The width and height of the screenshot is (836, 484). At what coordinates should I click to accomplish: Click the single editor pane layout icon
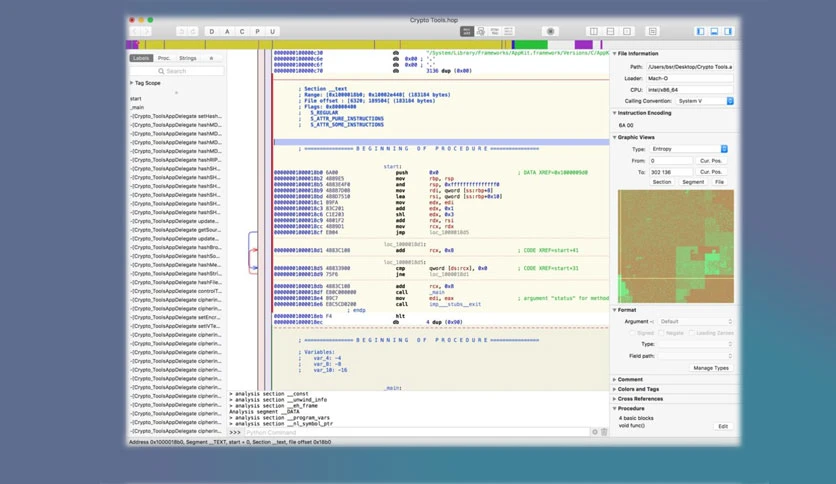tap(627, 31)
